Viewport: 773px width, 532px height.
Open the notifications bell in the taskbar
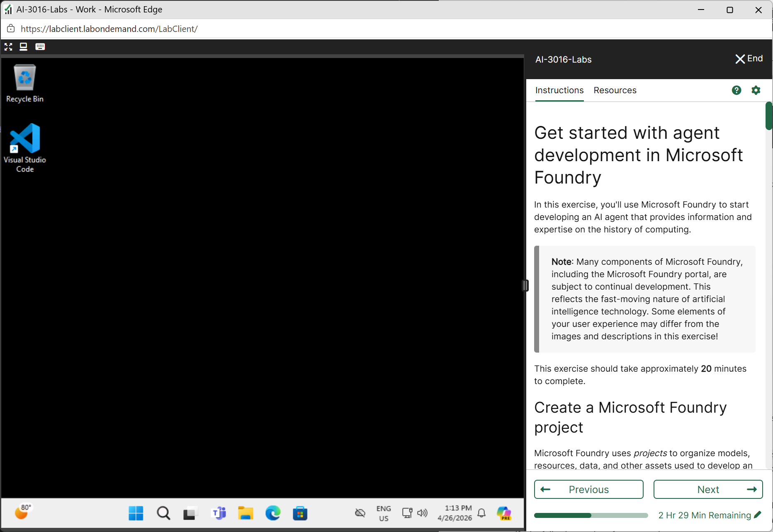(x=481, y=513)
